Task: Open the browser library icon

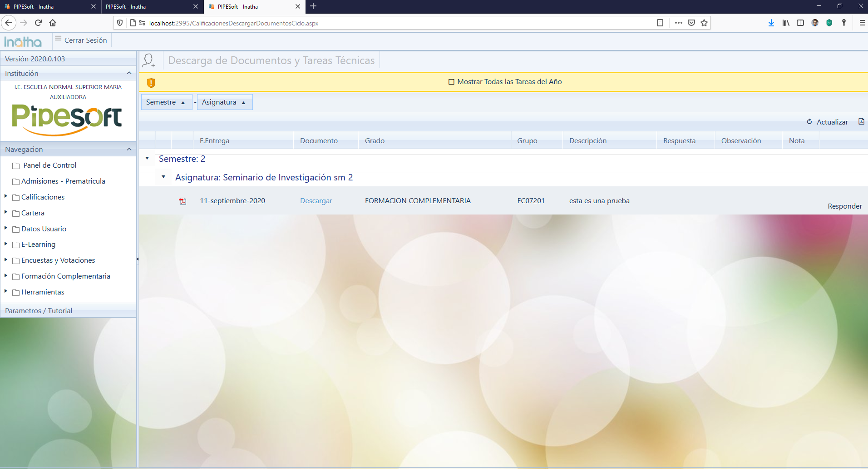Action: click(786, 23)
